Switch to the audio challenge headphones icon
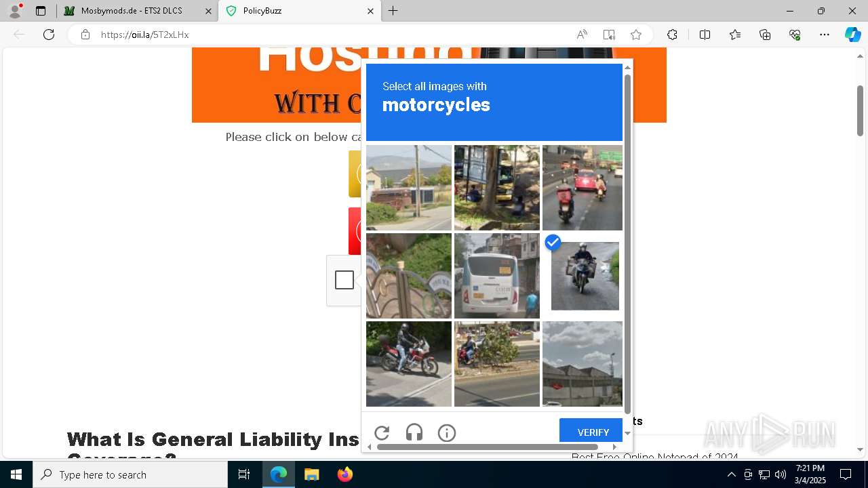Image resolution: width=868 pixels, height=488 pixels. 414,432
